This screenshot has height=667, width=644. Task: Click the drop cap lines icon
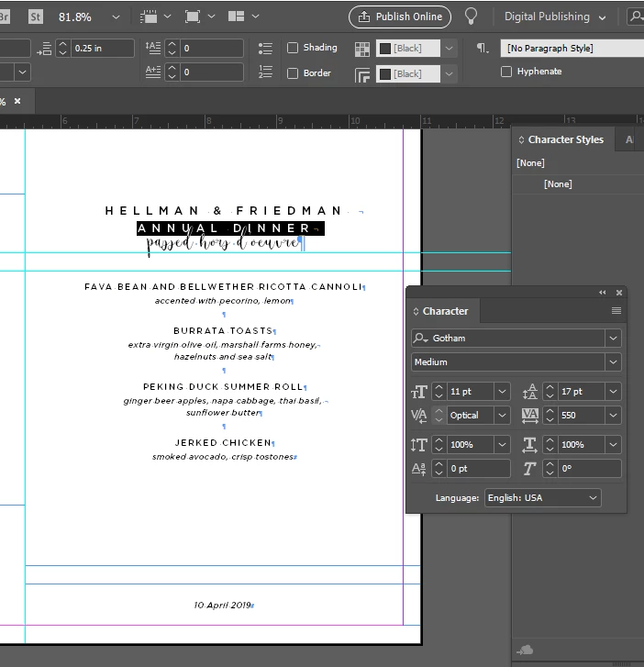click(x=153, y=72)
